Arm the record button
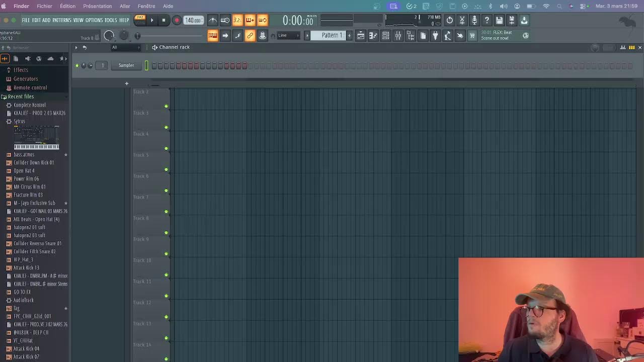Viewport: 644px width, 362px height. pyautogui.click(x=177, y=20)
